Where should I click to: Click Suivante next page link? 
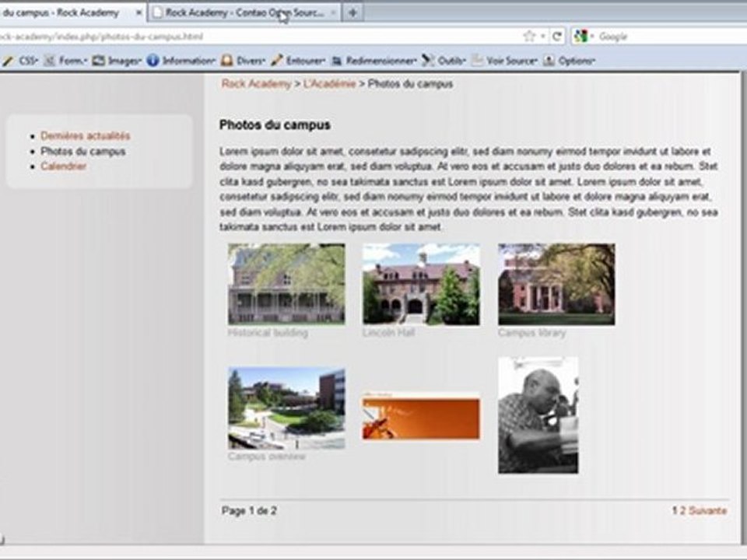pos(707,510)
